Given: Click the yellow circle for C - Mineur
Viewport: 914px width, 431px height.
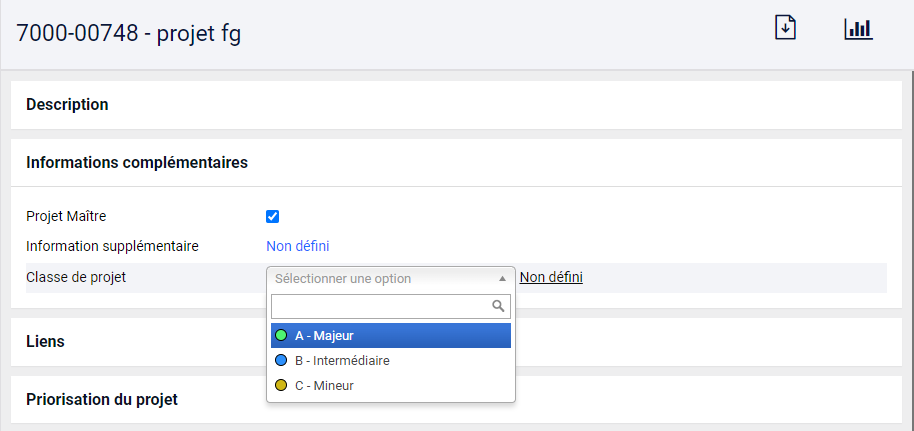Looking at the screenshot, I should click(x=281, y=386).
